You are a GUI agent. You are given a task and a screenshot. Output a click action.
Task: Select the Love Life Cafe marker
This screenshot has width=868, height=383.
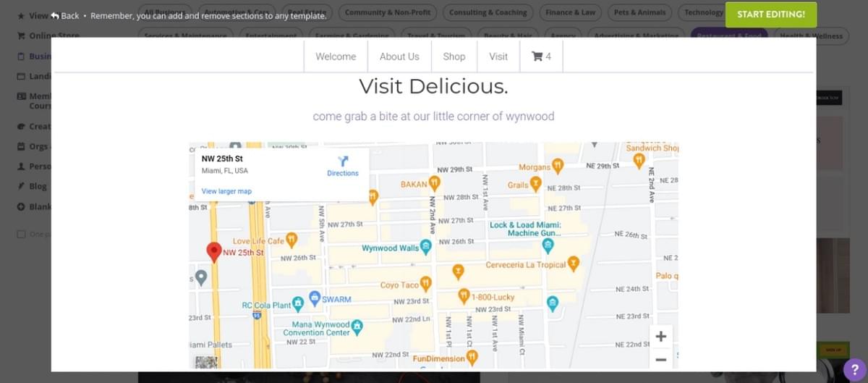tap(292, 240)
